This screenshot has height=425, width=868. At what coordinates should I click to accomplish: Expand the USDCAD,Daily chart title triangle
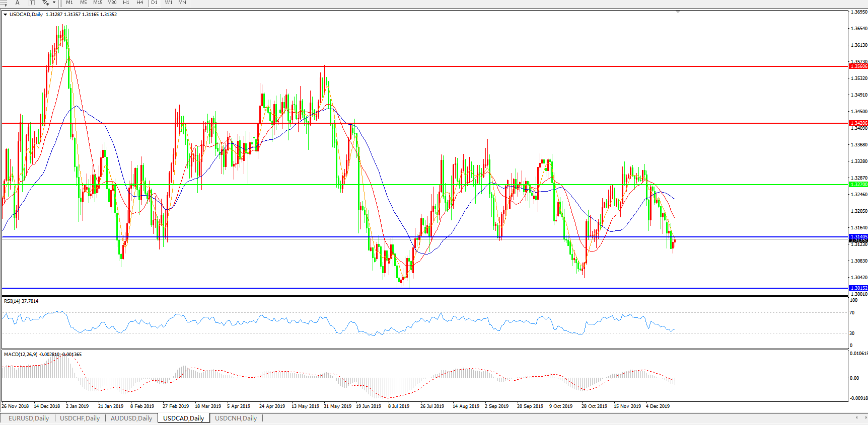(x=5, y=15)
